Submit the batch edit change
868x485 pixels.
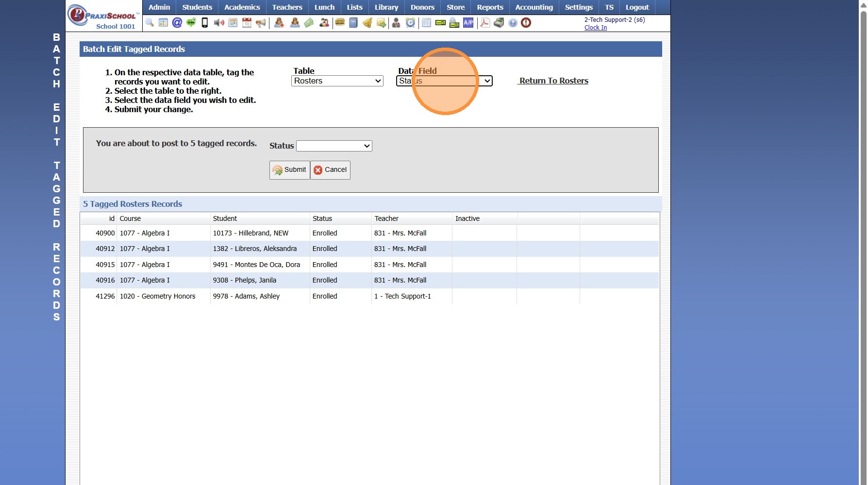(x=290, y=170)
